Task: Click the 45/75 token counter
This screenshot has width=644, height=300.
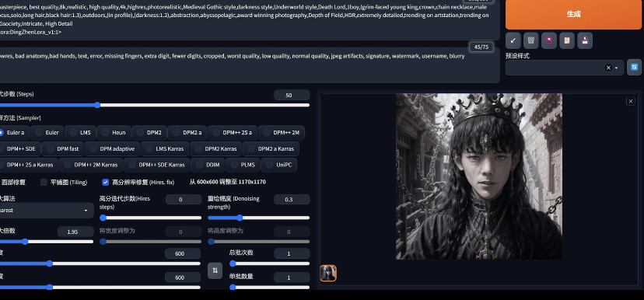Action: tap(481, 47)
